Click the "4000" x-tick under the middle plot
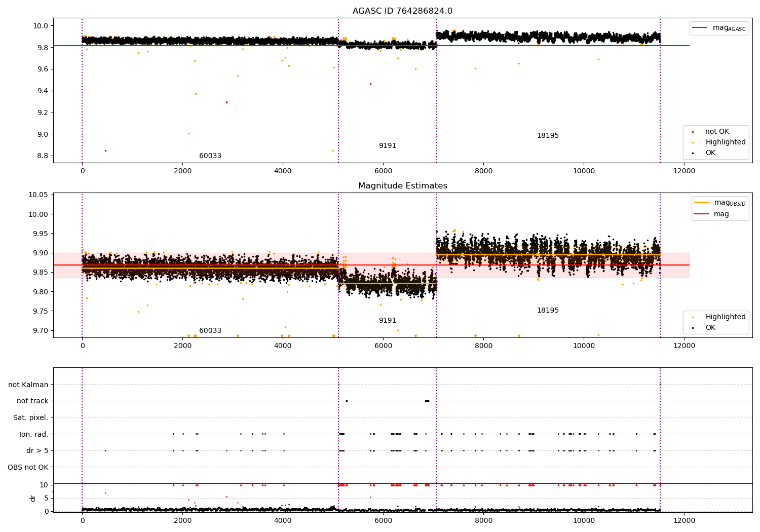This screenshot has width=760, height=532. [283, 346]
